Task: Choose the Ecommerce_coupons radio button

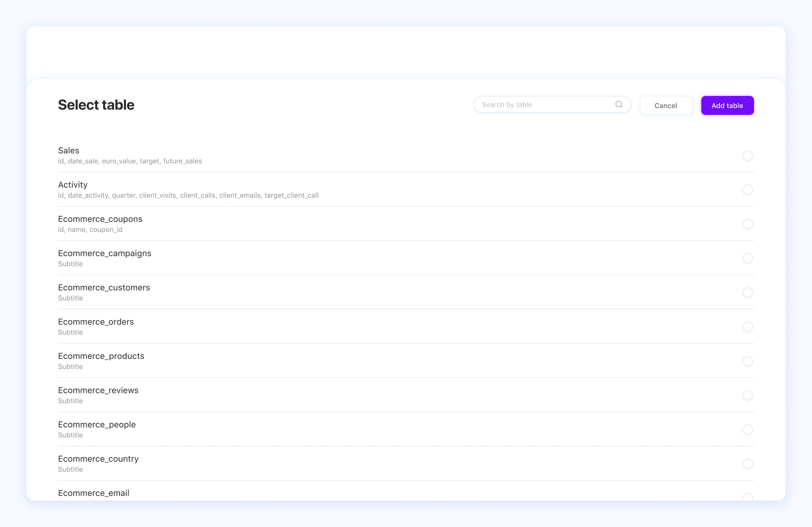Action: (x=747, y=224)
